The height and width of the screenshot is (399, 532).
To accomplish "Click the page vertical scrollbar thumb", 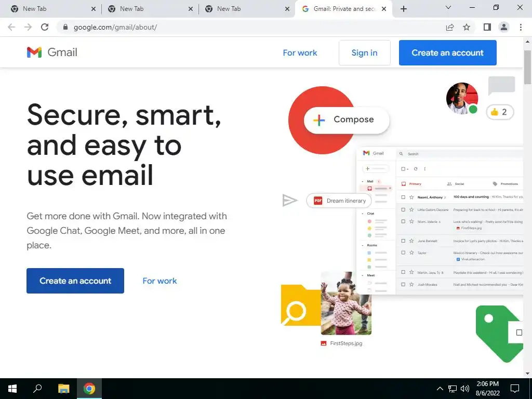I will (x=528, y=67).
